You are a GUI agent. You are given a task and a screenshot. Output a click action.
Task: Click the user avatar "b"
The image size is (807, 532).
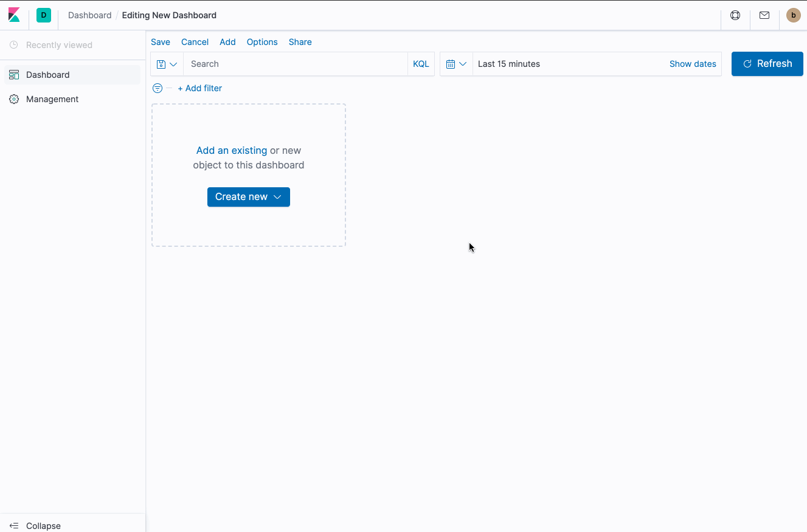tap(793, 15)
